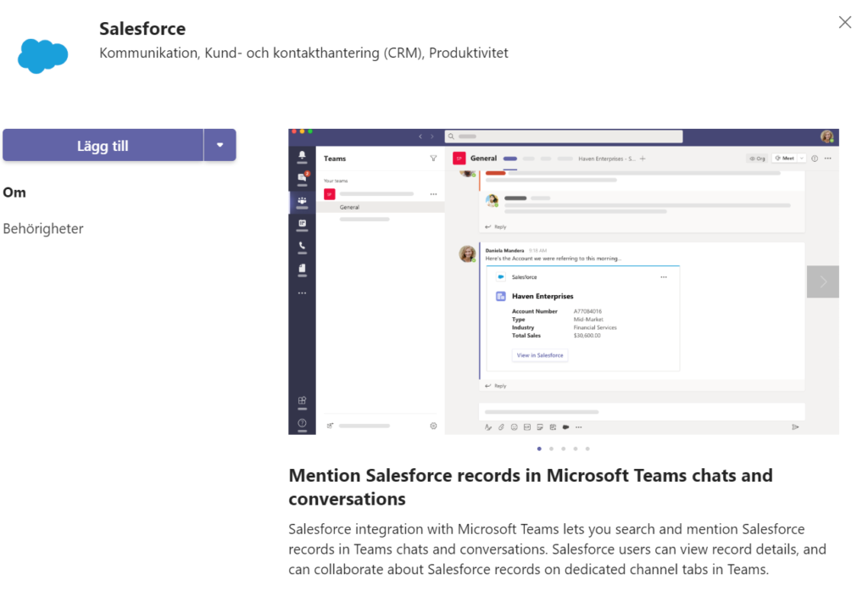This screenshot has height=591, width=868.
Task: Select the fifth carousel page dot
Action: click(x=588, y=449)
